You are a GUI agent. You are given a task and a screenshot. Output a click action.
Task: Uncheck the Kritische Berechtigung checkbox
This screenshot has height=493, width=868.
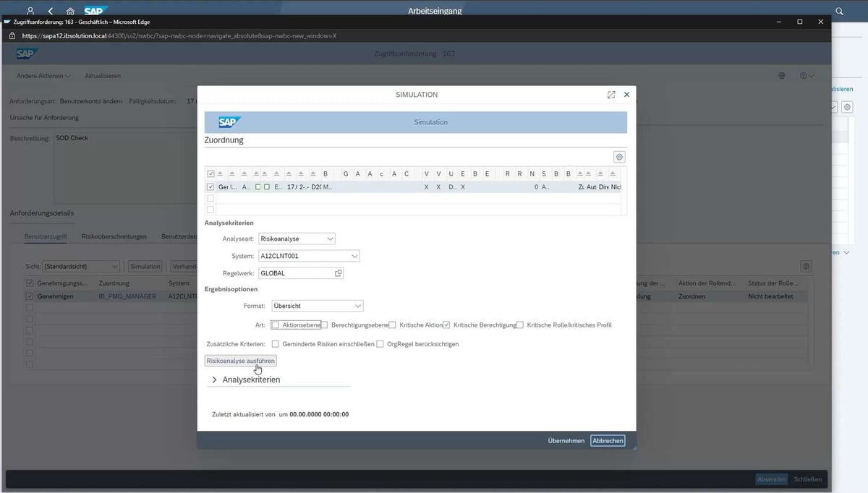[447, 325]
